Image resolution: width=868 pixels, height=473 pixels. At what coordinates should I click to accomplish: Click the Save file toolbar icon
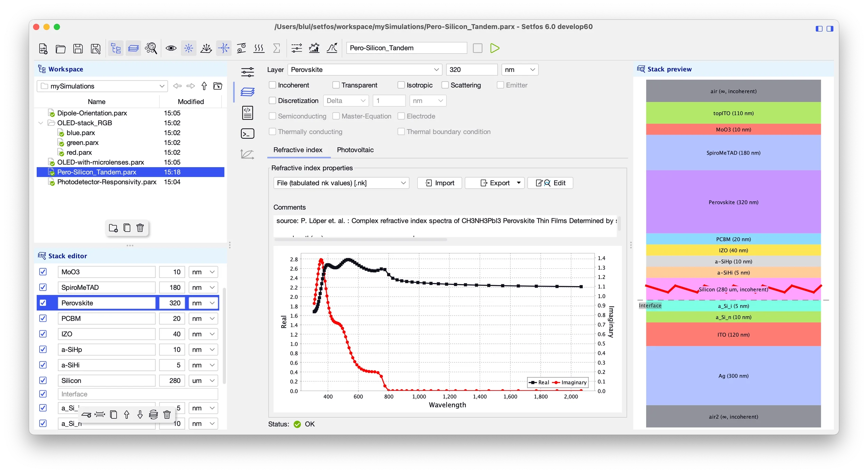click(78, 48)
